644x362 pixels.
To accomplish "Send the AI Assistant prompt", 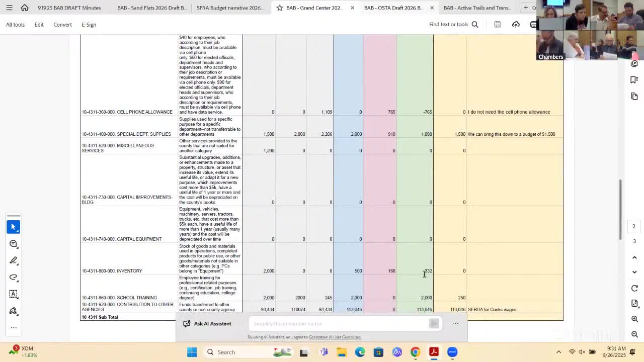I will click(x=434, y=323).
